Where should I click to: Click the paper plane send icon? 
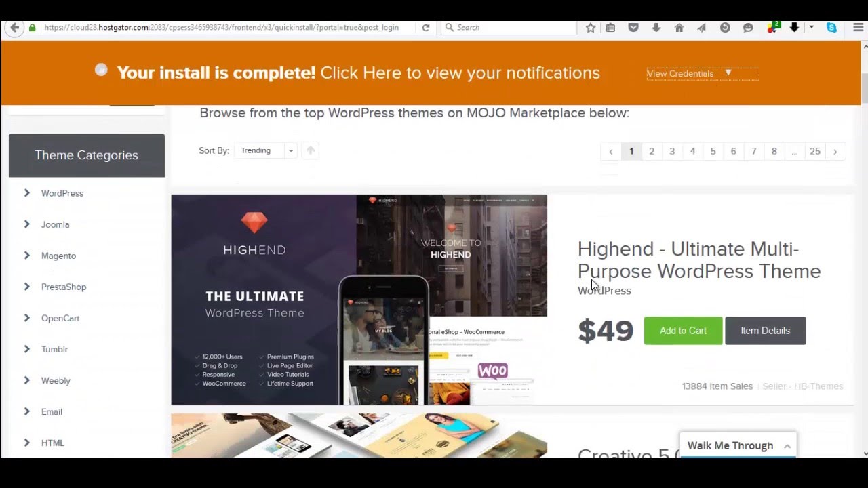(702, 28)
